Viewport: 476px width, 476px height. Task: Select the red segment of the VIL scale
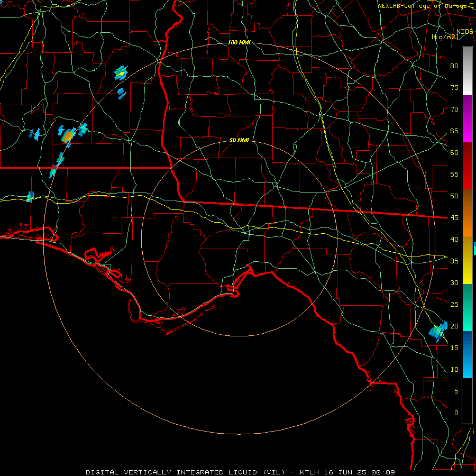pos(467,166)
